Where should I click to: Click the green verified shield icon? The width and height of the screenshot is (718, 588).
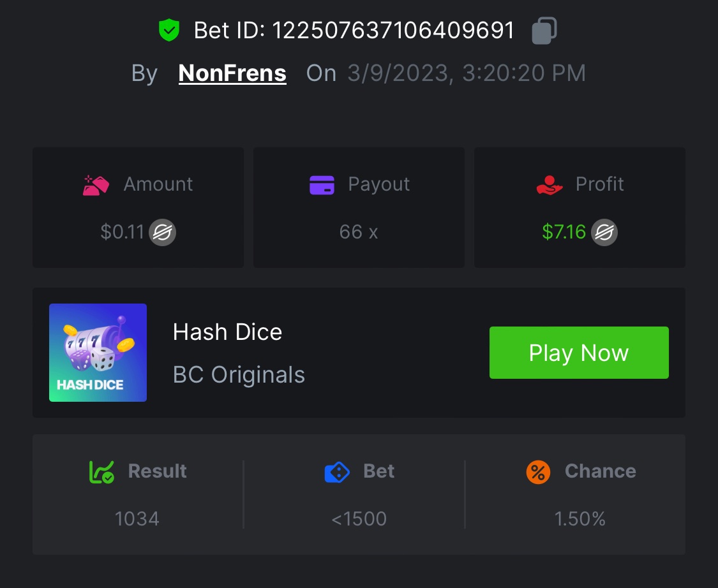[169, 31]
